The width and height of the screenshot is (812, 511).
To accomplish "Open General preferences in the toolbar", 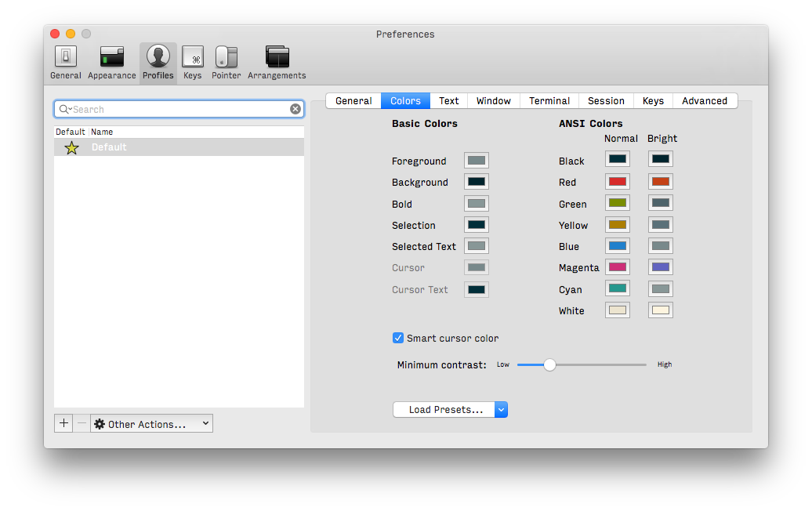I will click(x=66, y=63).
